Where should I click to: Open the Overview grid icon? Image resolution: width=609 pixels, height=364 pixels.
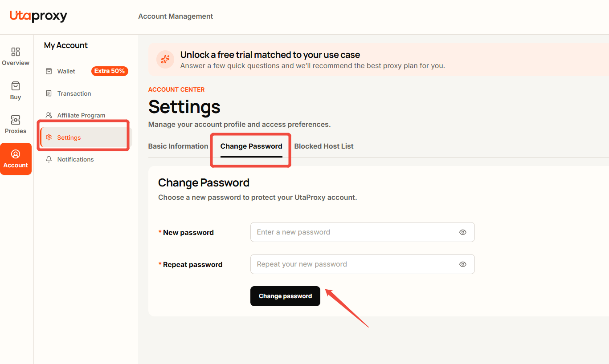click(16, 52)
